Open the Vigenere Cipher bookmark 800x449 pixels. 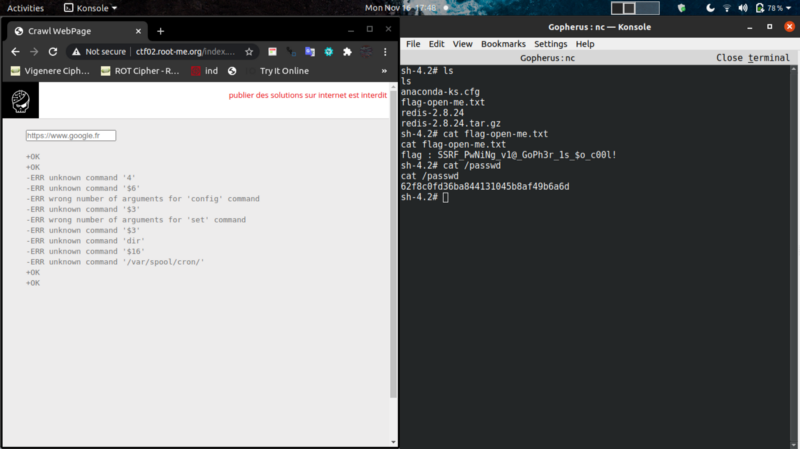pos(50,71)
